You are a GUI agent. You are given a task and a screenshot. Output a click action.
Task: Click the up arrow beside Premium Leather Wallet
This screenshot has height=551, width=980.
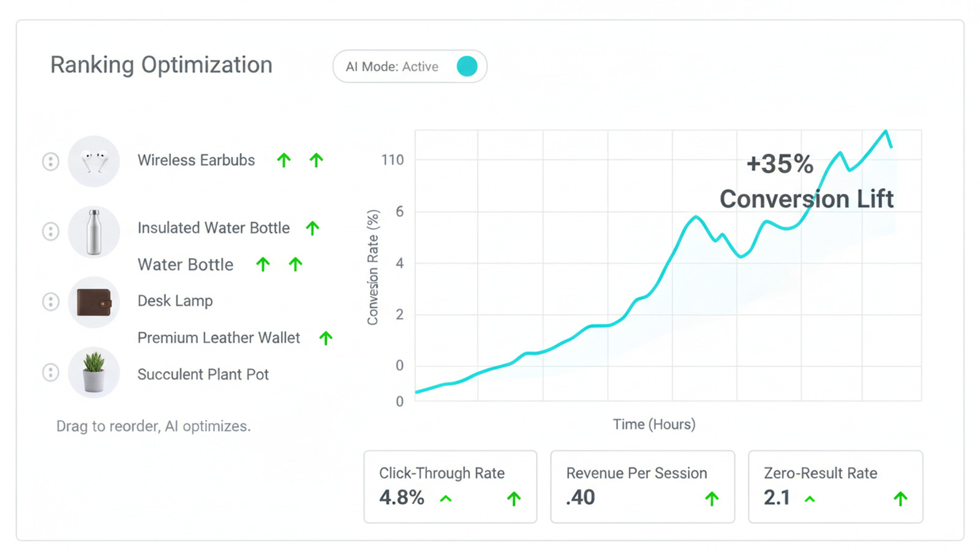(326, 338)
